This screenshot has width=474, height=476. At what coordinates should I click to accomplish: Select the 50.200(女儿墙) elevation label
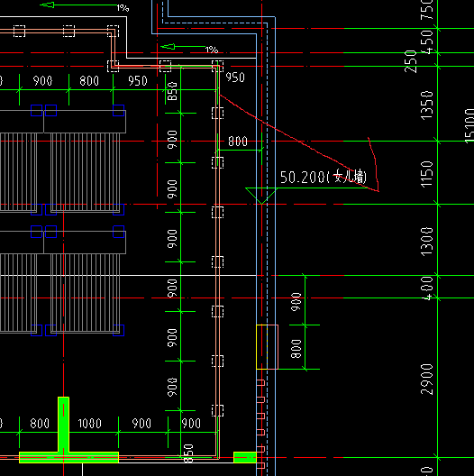pos(324,177)
